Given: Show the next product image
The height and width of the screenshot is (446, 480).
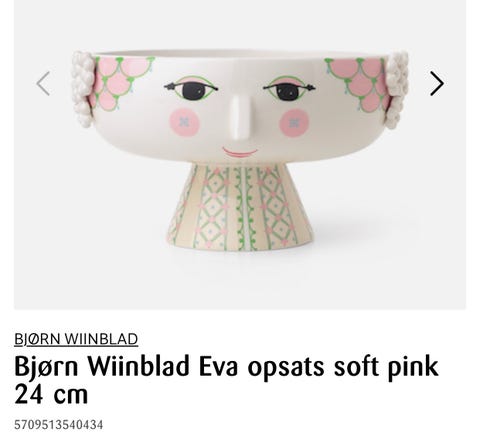Looking at the screenshot, I should tap(437, 83).
